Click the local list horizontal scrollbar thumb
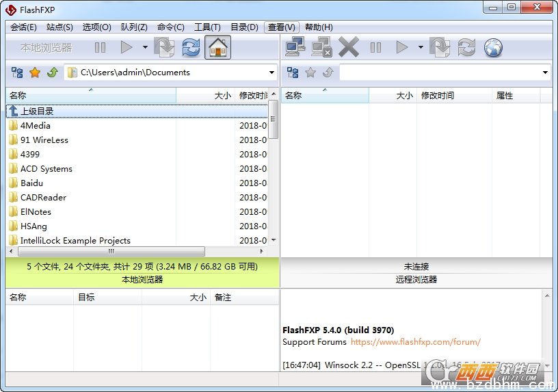This screenshot has width=558, height=392. pos(111,251)
